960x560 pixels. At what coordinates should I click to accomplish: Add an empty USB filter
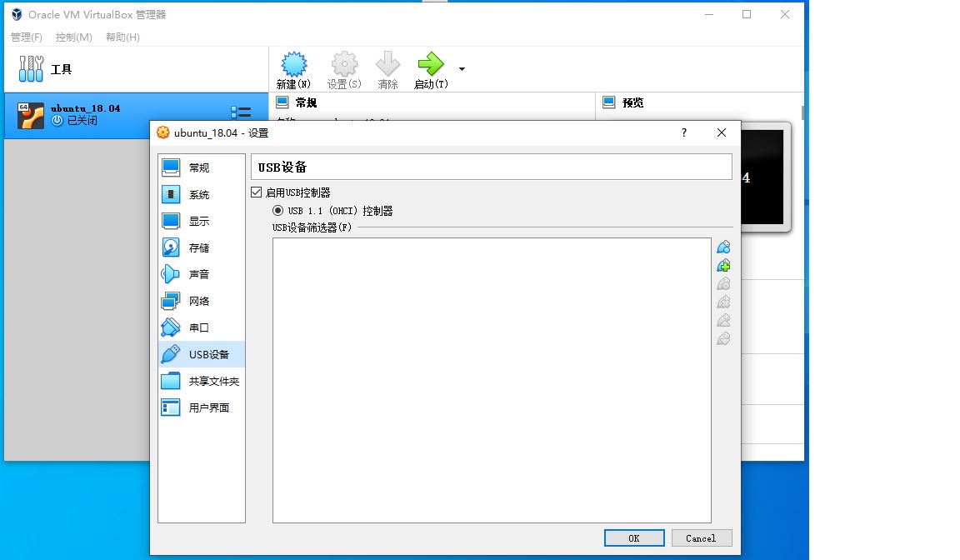pos(723,247)
